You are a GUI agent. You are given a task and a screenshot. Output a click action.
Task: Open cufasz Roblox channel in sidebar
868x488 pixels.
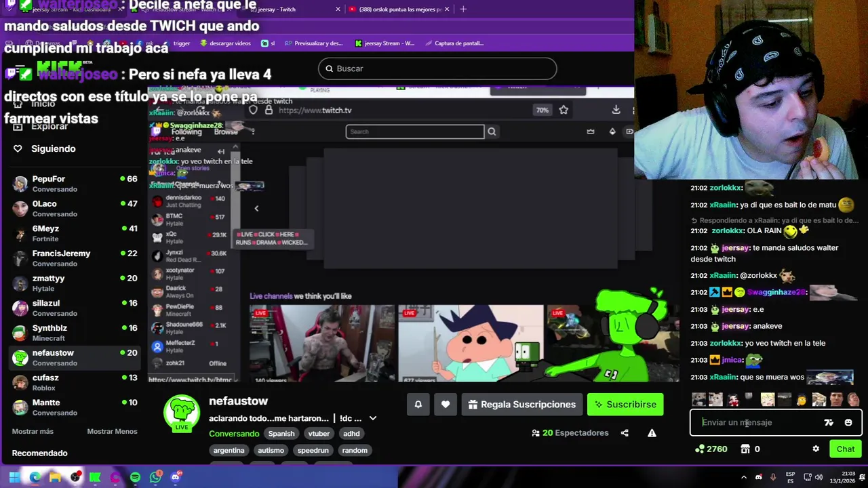[75, 382]
